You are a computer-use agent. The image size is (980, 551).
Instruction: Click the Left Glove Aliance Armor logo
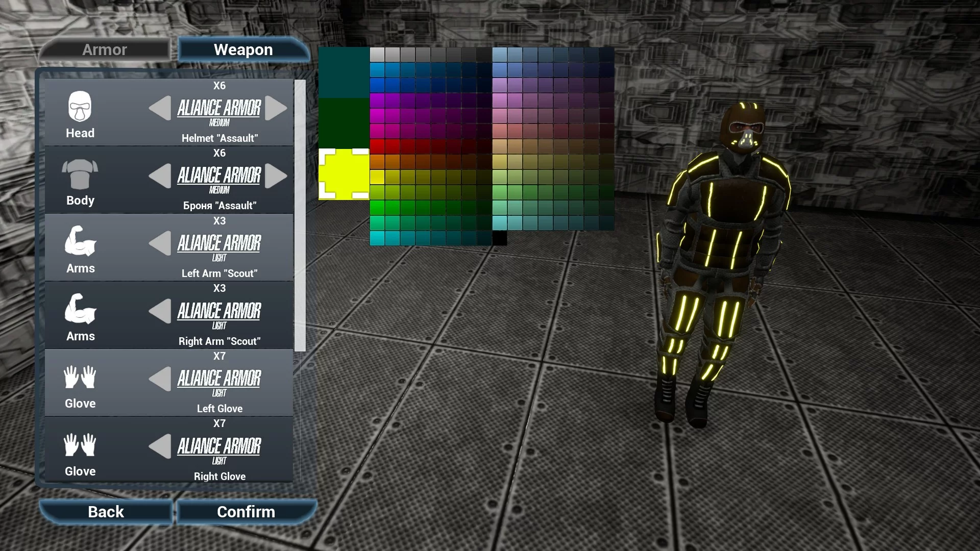point(219,383)
